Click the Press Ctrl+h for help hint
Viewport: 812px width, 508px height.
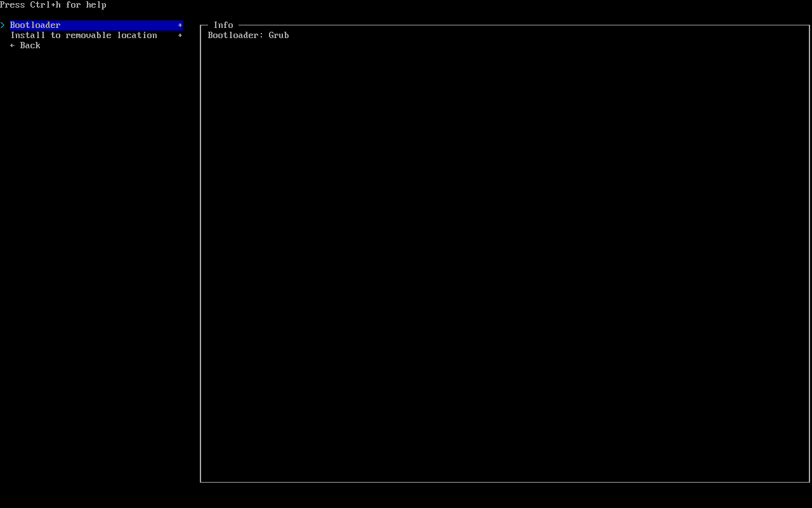53,5
